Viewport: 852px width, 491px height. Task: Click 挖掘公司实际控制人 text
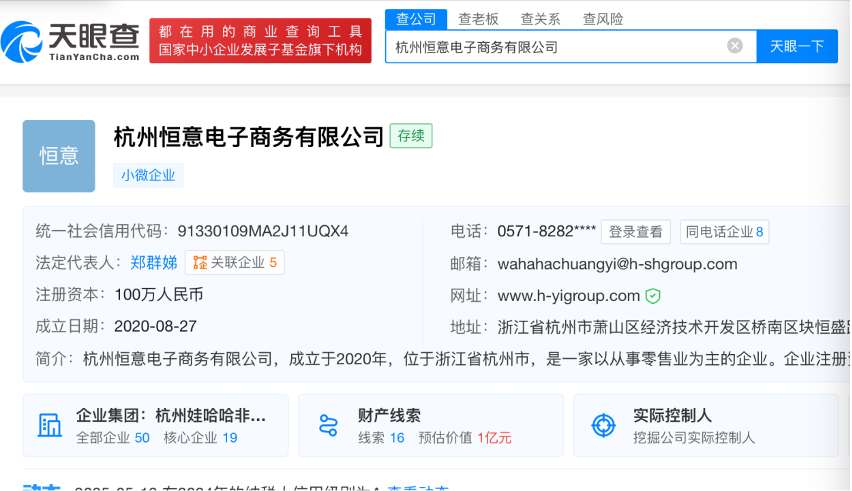coord(694,438)
